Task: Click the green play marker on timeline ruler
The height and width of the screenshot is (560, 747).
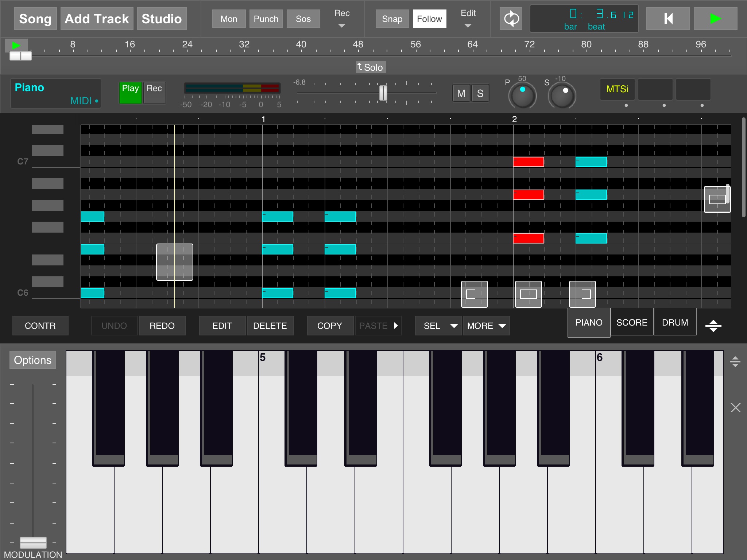Action: tap(16, 46)
